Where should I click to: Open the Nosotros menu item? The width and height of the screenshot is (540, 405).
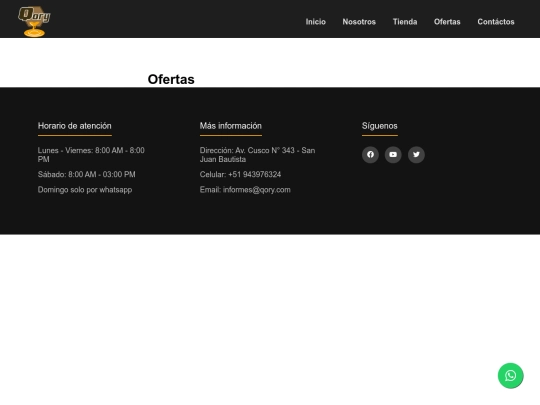[x=359, y=22]
